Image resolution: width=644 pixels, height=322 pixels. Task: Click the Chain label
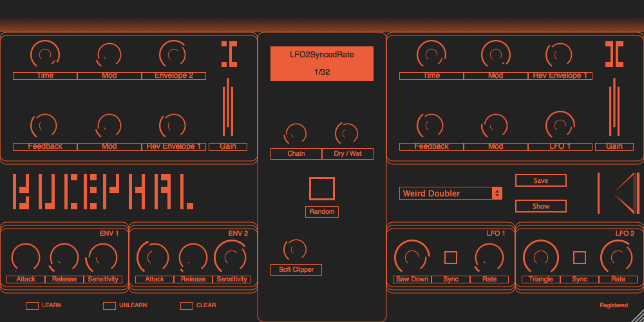pos(296,154)
